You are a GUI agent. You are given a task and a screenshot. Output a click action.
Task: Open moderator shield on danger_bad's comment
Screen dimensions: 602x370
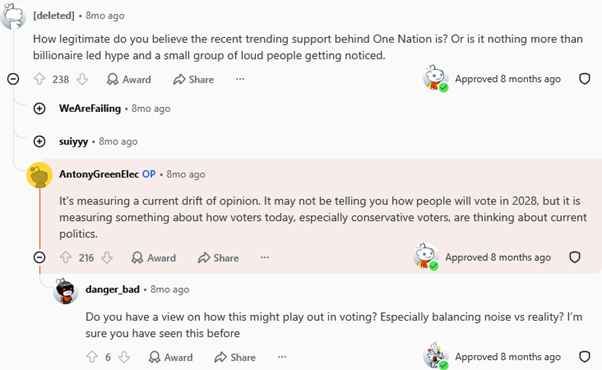584,357
